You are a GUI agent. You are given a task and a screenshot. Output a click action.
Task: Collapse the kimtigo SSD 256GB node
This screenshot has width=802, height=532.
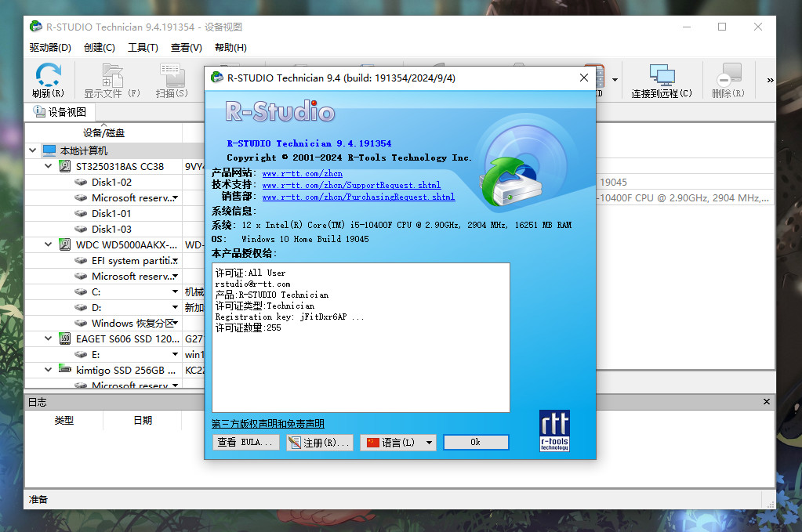coord(48,370)
